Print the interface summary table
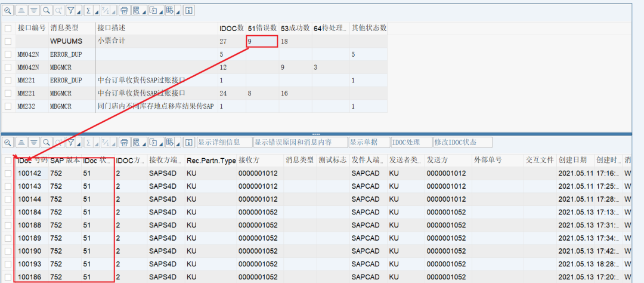644x283 pixels. [125, 10]
